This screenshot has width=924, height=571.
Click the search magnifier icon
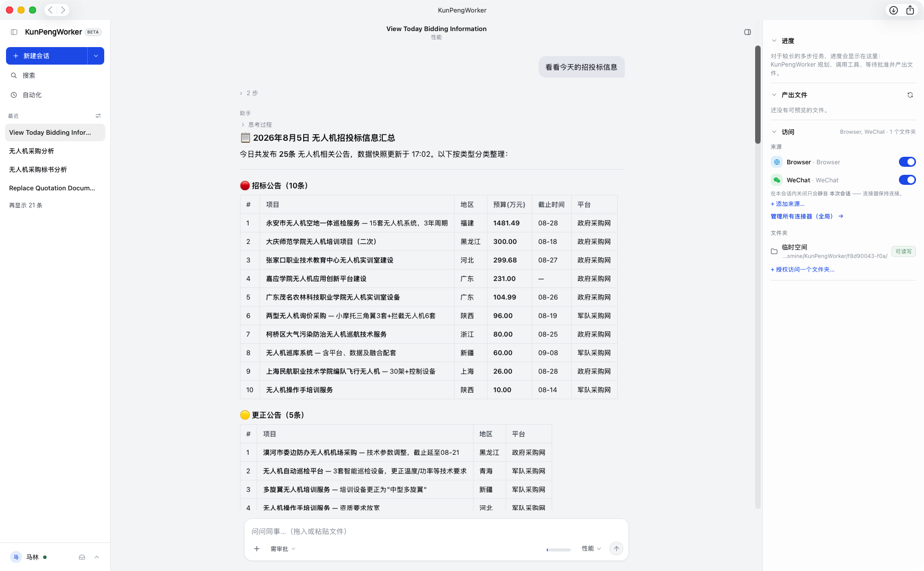[x=14, y=76]
